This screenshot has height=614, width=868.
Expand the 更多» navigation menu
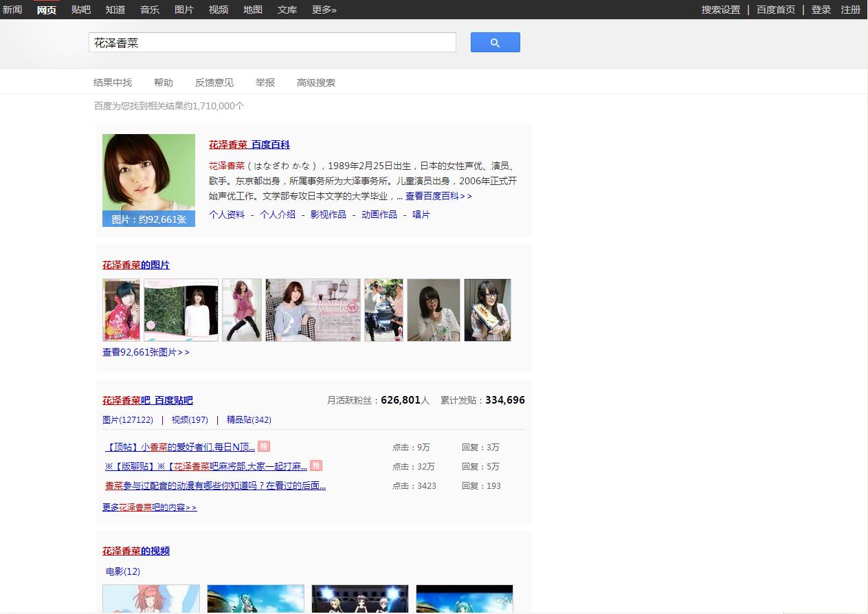coord(324,10)
